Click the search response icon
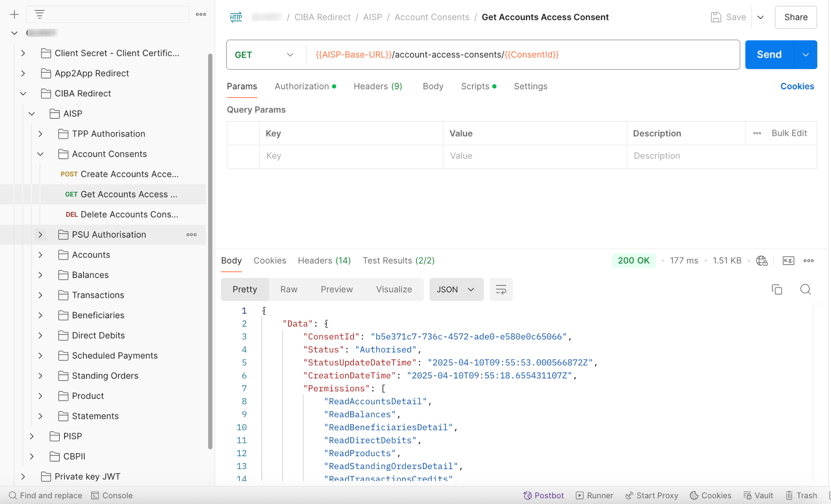The height and width of the screenshot is (504, 831). [x=805, y=289]
